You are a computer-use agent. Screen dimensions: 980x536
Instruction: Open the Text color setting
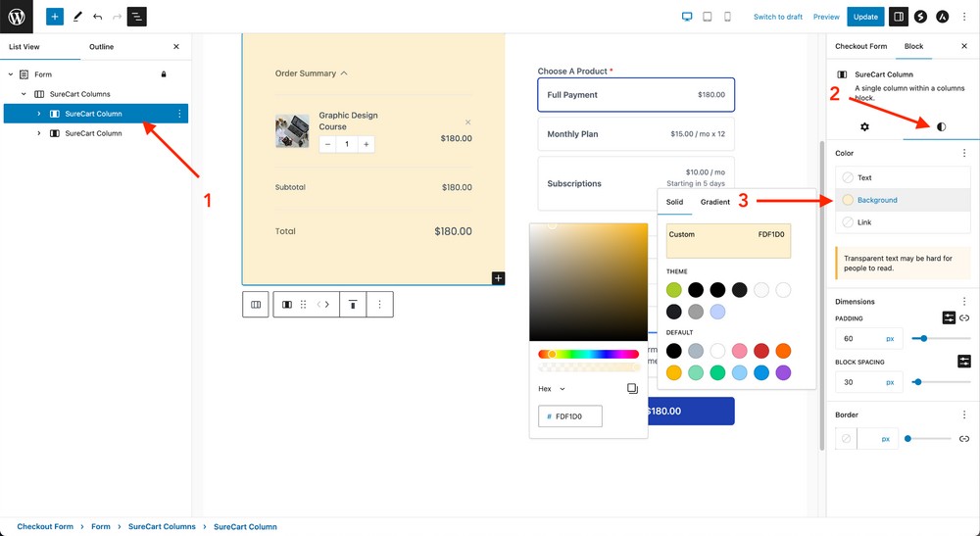click(x=903, y=178)
